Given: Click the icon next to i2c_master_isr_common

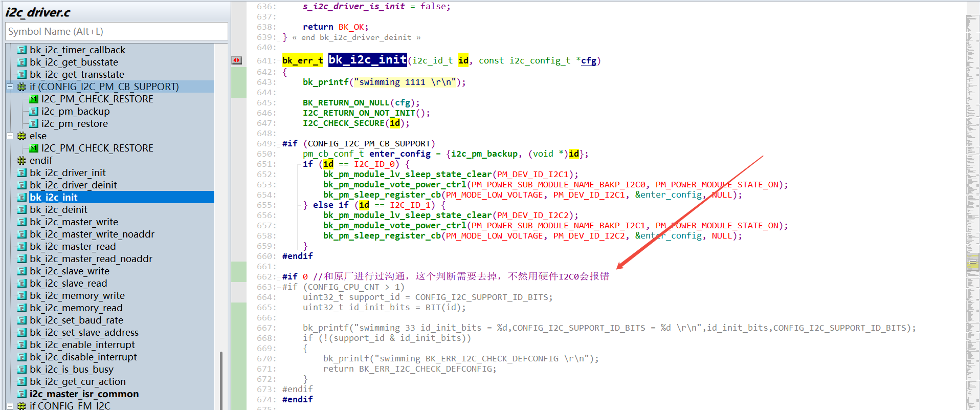Looking at the screenshot, I should click(x=22, y=394).
